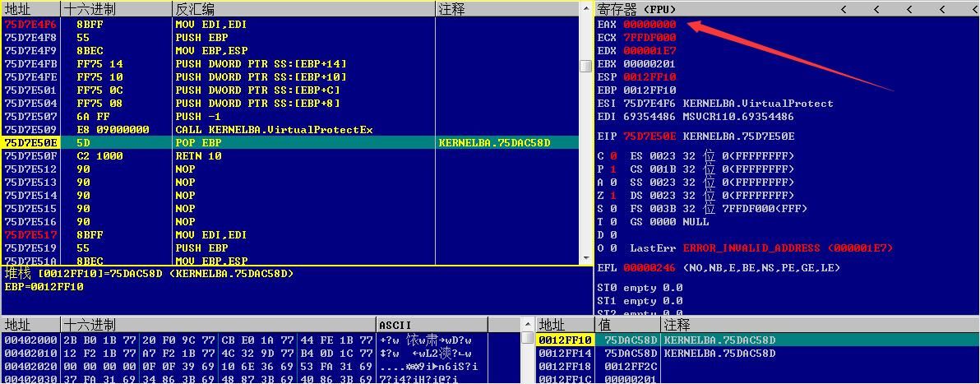The image size is (980, 384).
Task: Select the EAX register value 00000000
Action: 649,25
